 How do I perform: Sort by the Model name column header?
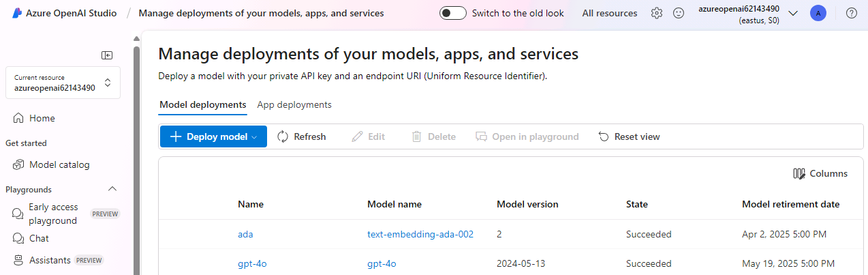point(394,204)
